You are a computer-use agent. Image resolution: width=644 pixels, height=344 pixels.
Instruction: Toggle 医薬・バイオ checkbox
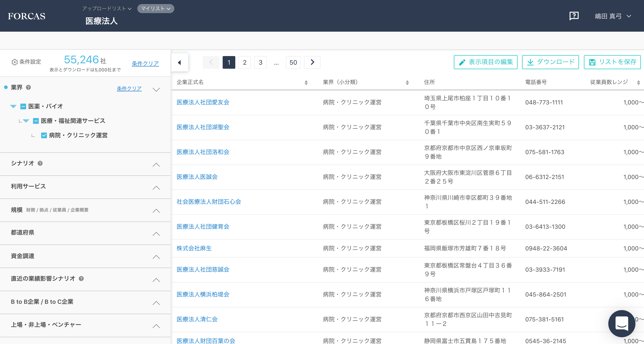23,106
